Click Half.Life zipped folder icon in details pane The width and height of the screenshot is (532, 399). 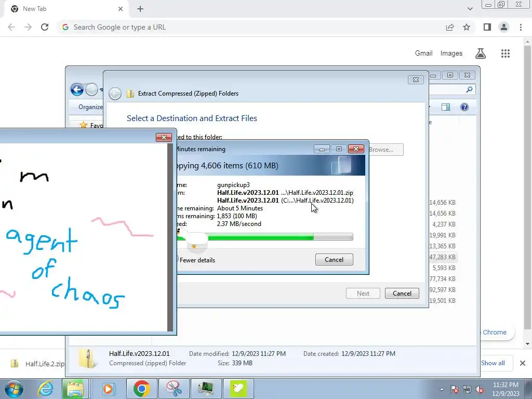[x=87, y=358]
